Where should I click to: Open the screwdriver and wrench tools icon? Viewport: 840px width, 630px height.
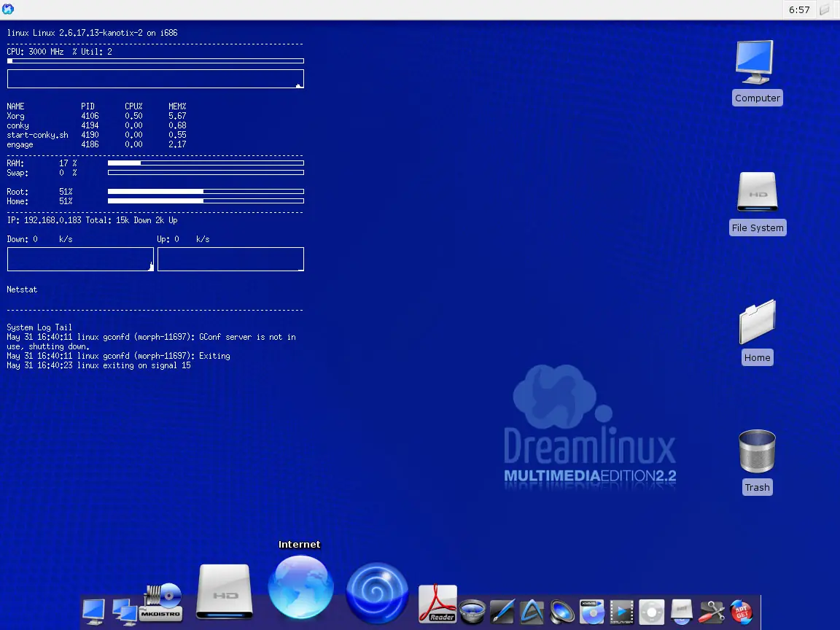pyautogui.click(x=711, y=611)
